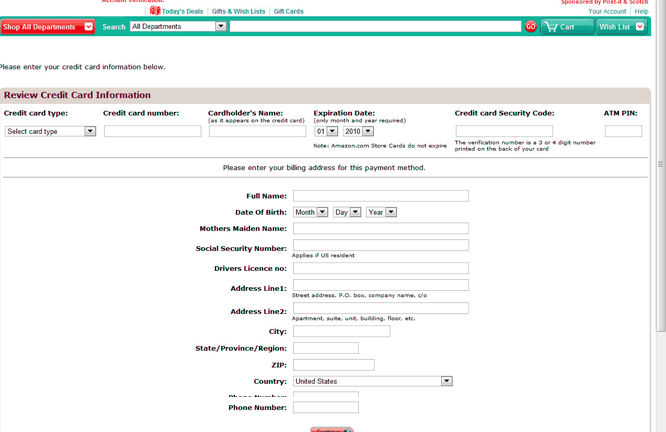Click 'Applies if US resident' note

click(323, 255)
